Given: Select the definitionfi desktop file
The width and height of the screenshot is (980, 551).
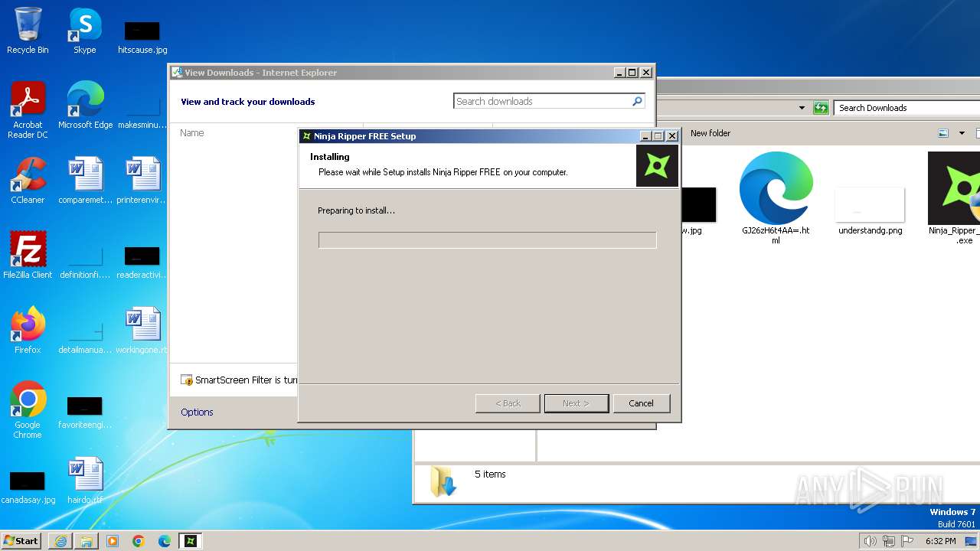Looking at the screenshot, I should [85, 262].
